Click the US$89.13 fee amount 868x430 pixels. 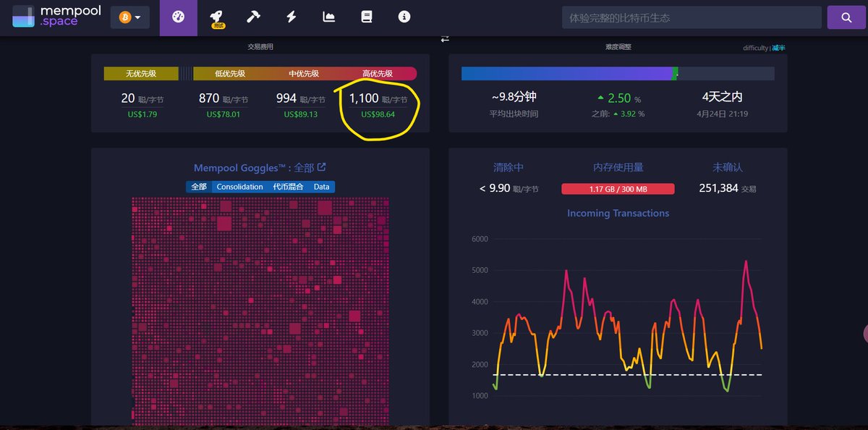[x=300, y=114]
